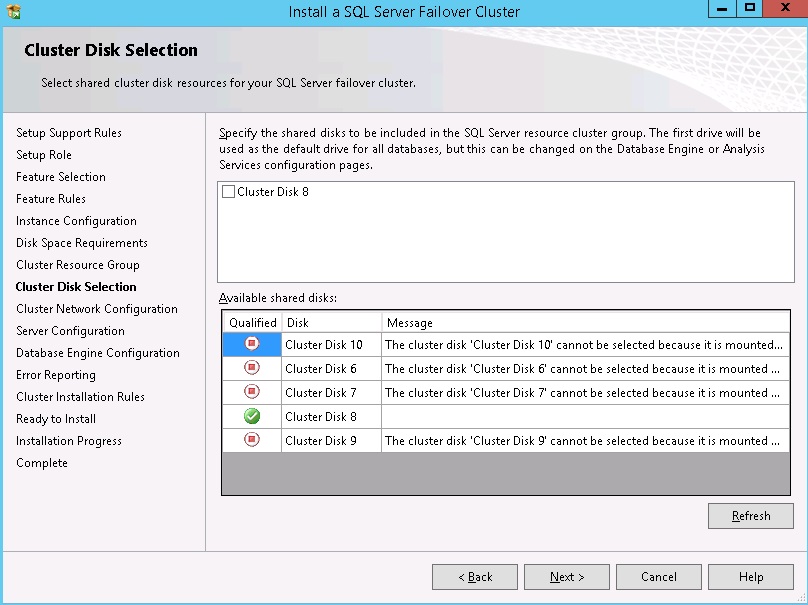Select the bold Cluster Disk Selection step
This screenshot has height=605, width=808.
[x=76, y=287]
